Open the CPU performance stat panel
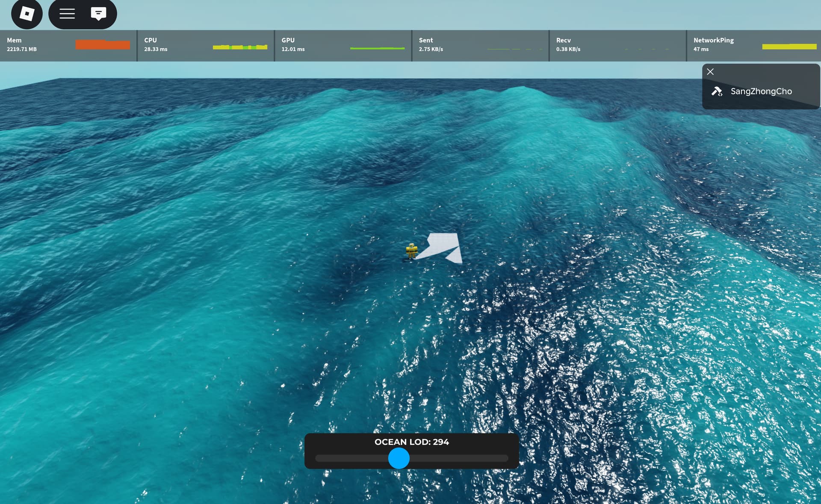Viewport: 821px width, 504px height. (206, 45)
